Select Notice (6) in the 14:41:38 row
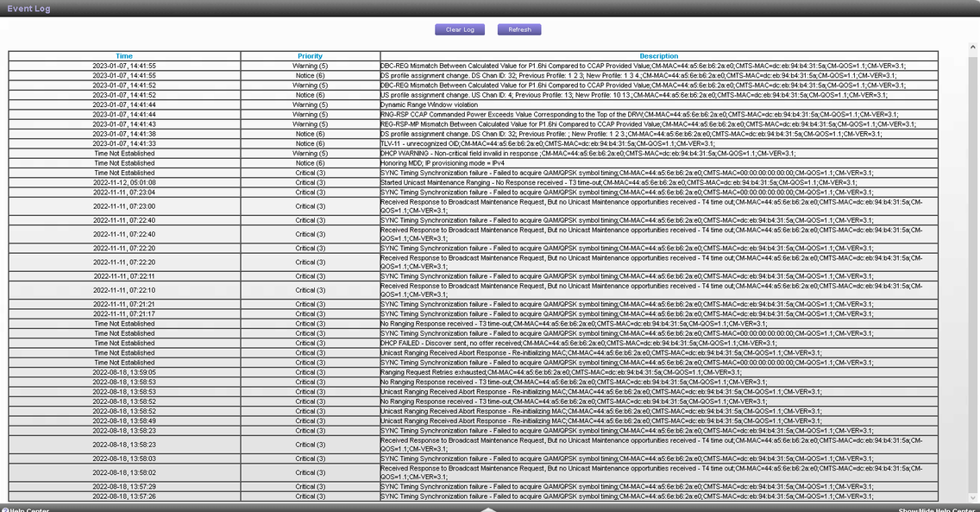Image resolution: width=980 pixels, height=512 pixels. click(310, 134)
